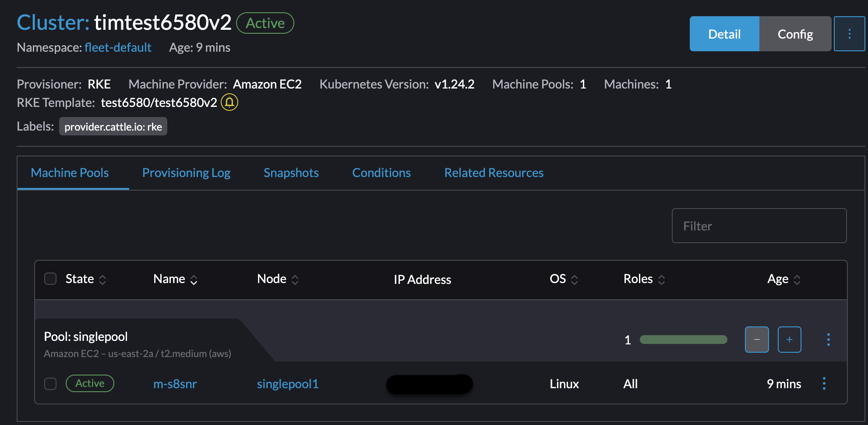Switch to Config view

[795, 33]
